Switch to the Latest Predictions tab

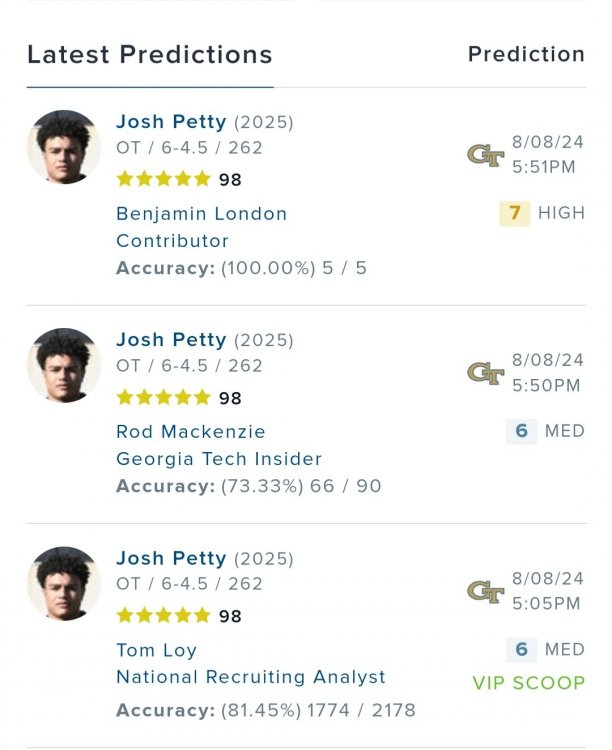pos(150,55)
